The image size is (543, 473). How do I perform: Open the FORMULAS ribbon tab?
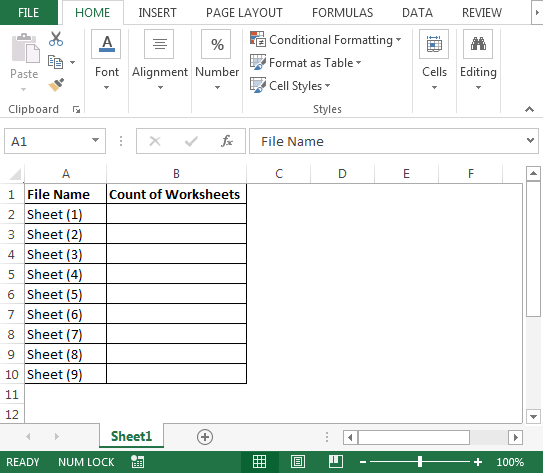342,13
